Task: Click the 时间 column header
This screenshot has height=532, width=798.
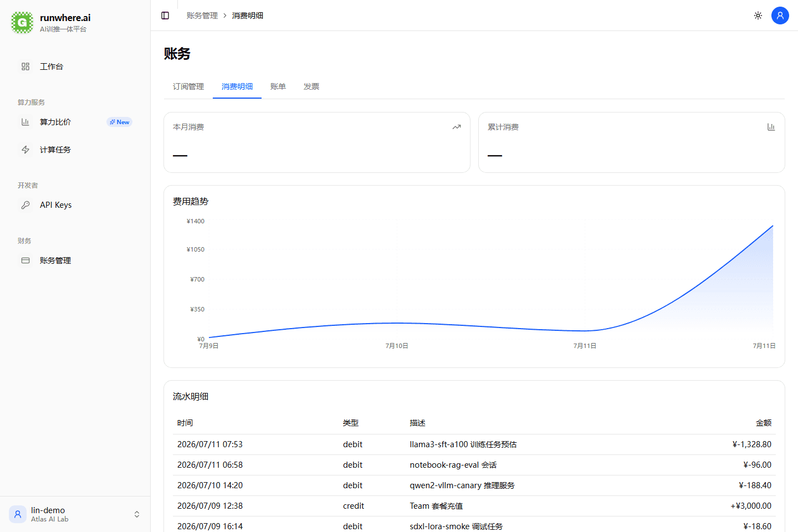Action: point(185,423)
